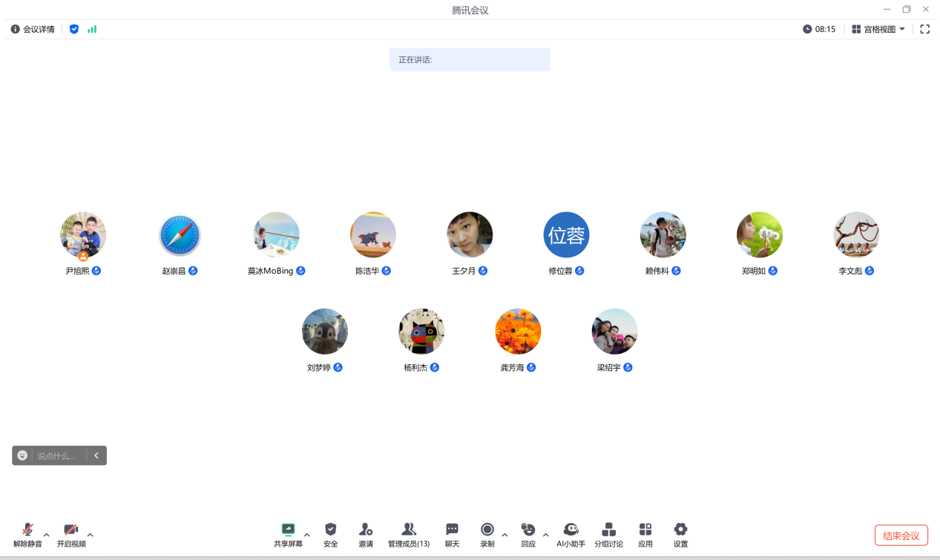Expand the arrow next to 共享屏幕
Viewport: 940px width, 560px height.
tap(307, 535)
